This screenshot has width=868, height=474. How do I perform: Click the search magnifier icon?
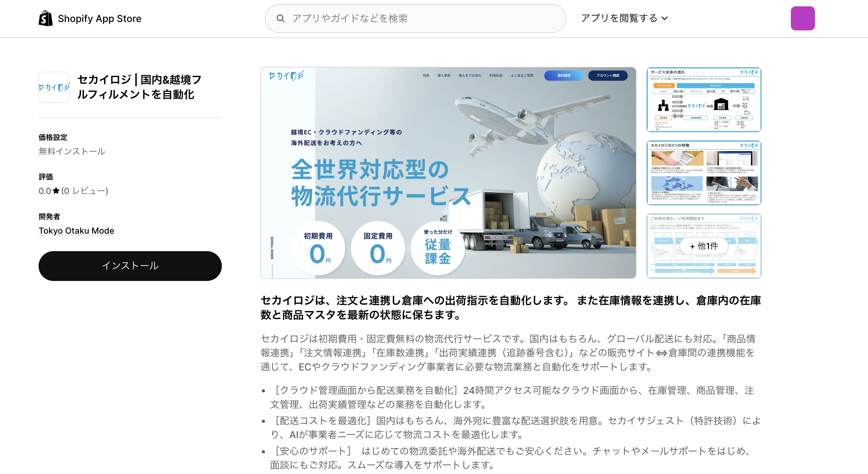(x=280, y=18)
